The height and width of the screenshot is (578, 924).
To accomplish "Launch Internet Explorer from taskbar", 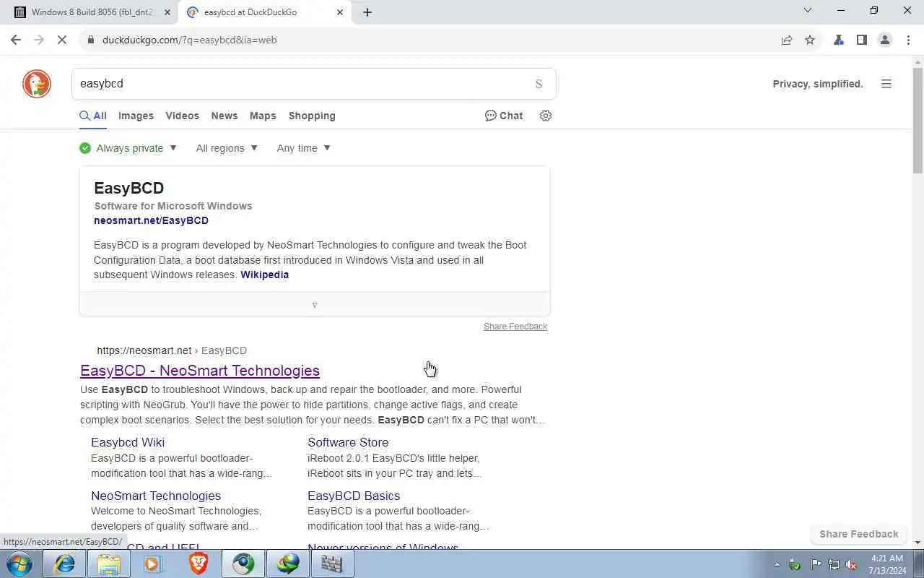I will coord(64,564).
